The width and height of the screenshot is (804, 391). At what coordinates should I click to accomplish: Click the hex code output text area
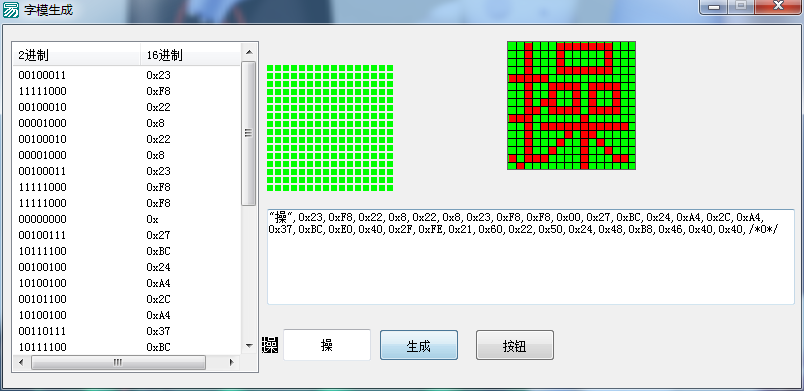click(x=531, y=256)
